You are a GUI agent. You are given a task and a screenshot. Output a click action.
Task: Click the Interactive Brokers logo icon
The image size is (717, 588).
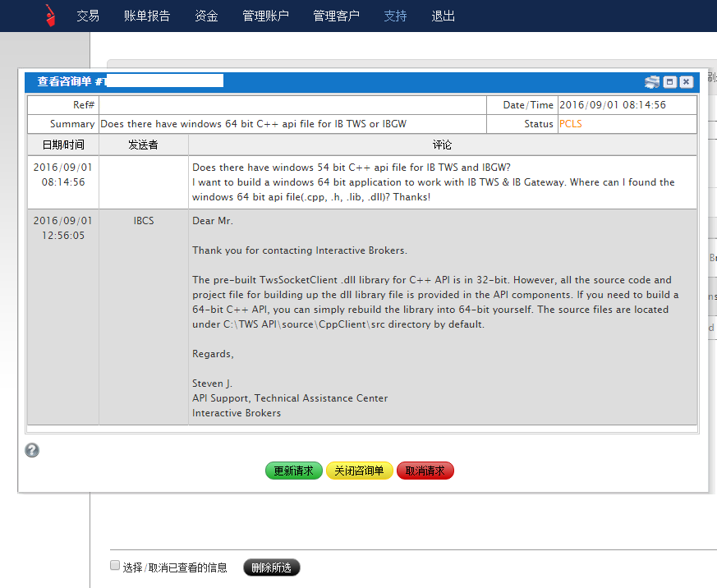[50, 16]
